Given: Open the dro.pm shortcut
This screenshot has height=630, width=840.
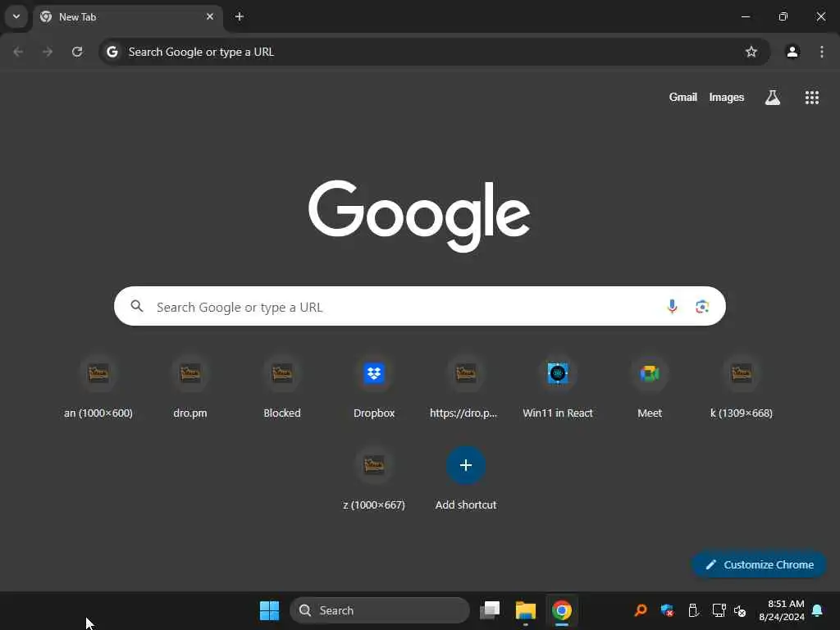Looking at the screenshot, I should (x=190, y=388).
